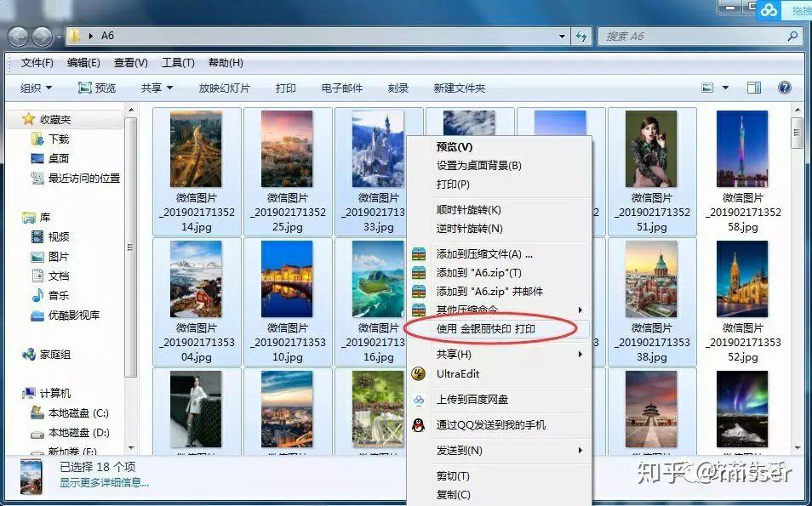Click the UltraEdit icon in context menu
The image size is (812, 506).
[x=419, y=373]
